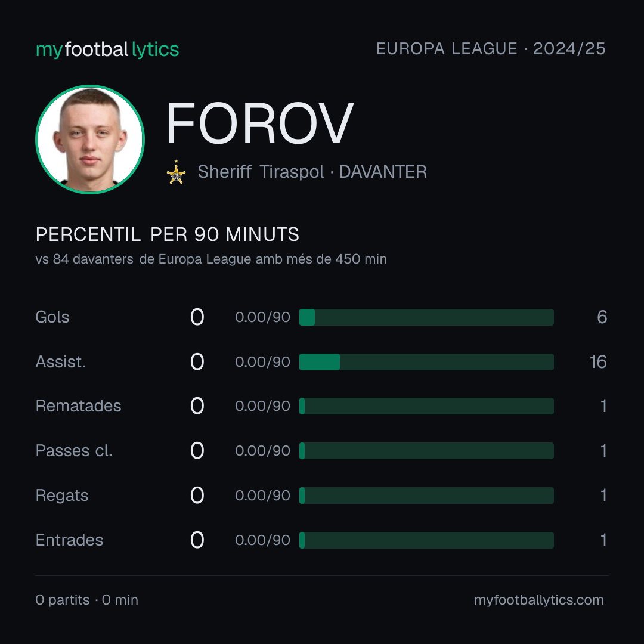
Task: Select the Assist. percentile bar
Action: coord(426,362)
